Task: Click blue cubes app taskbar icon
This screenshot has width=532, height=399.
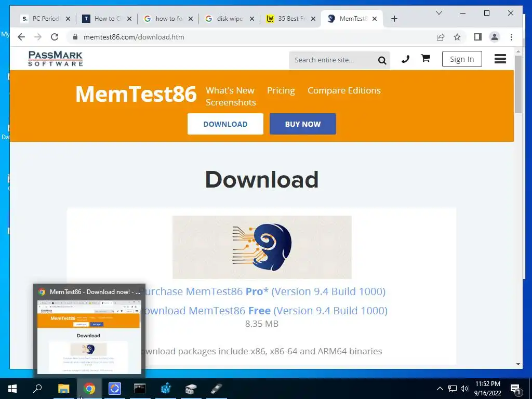Action: point(166,389)
